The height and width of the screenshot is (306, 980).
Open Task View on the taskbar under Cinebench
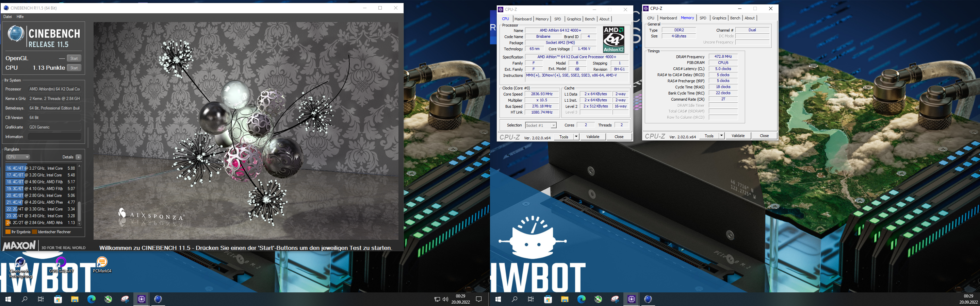coord(41,299)
